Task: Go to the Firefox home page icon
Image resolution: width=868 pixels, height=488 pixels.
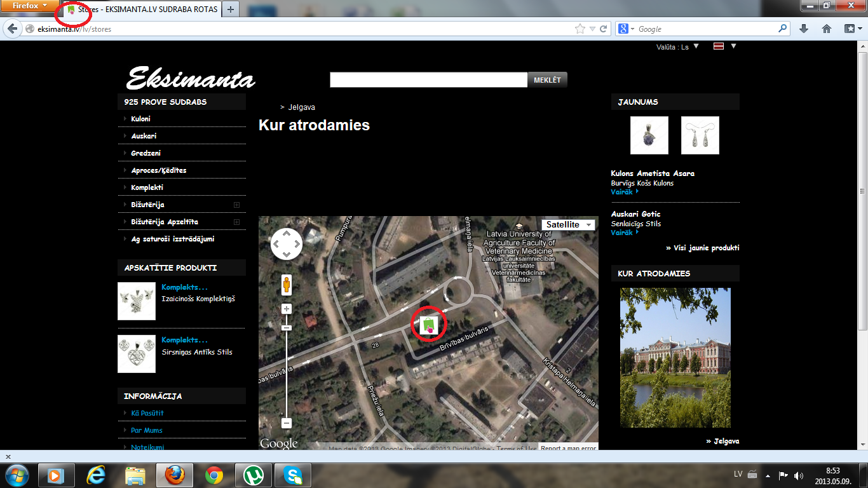Action: [827, 29]
